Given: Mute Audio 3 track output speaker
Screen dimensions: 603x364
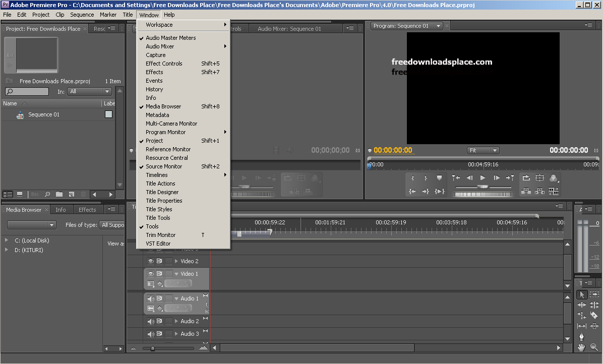Looking at the screenshot, I should pos(151,334).
